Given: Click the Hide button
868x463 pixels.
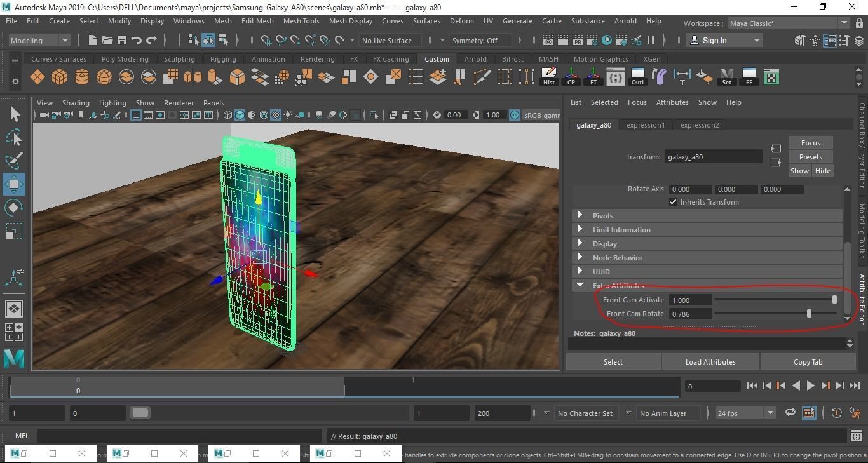Looking at the screenshot, I should pos(822,171).
